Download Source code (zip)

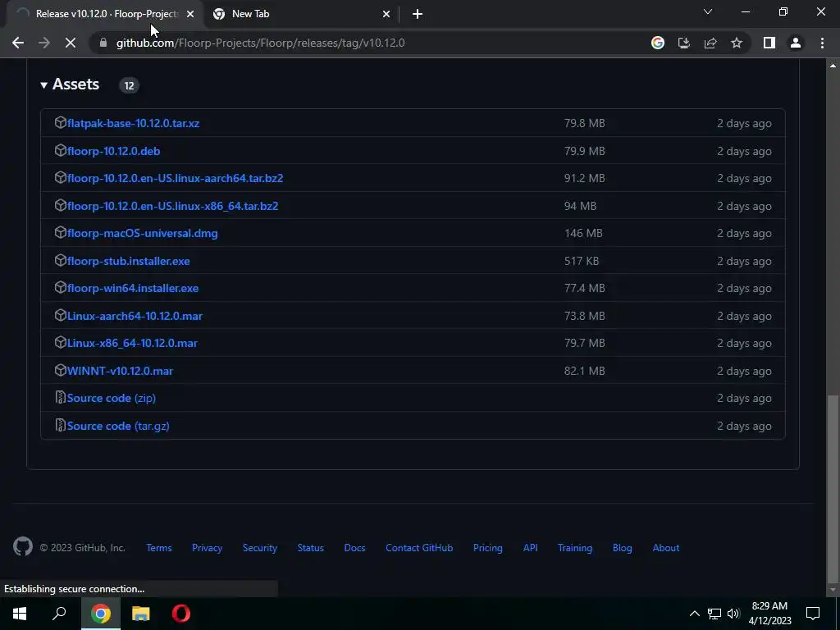pyautogui.click(x=112, y=398)
